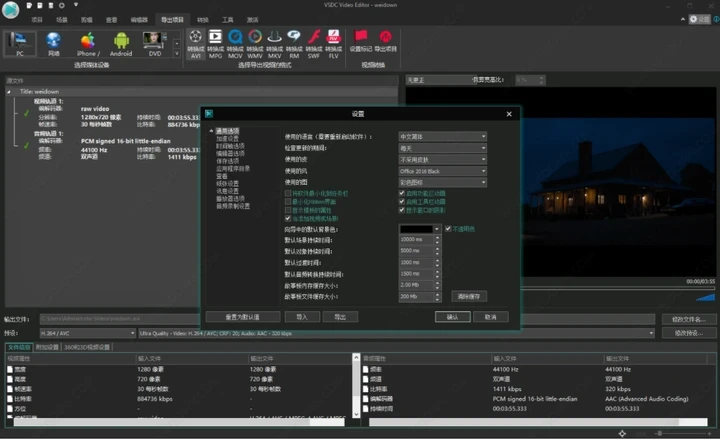Click the Cancel button in Settings dialog
Image resolution: width=720 pixels, height=440 pixels.
(491, 317)
